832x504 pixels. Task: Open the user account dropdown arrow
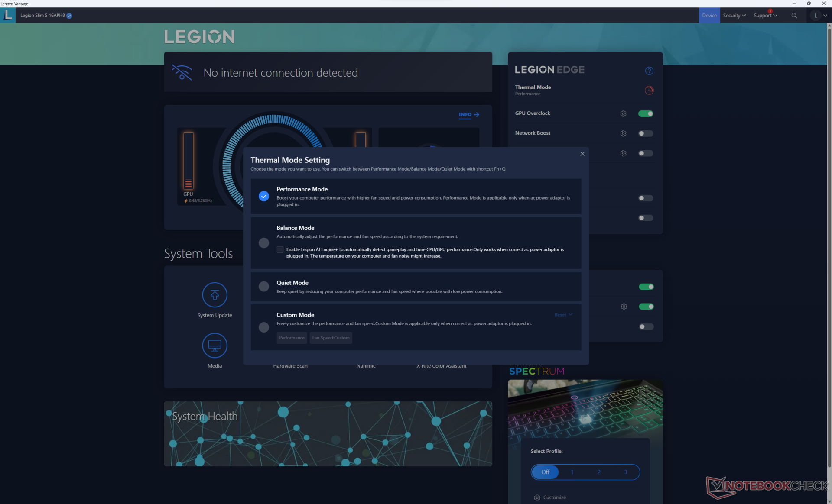(x=825, y=16)
